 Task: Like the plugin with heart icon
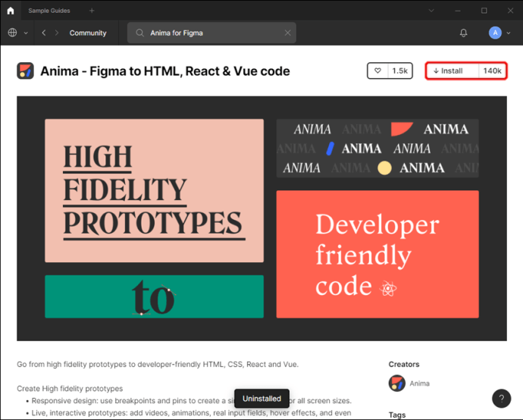(x=377, y=71)
